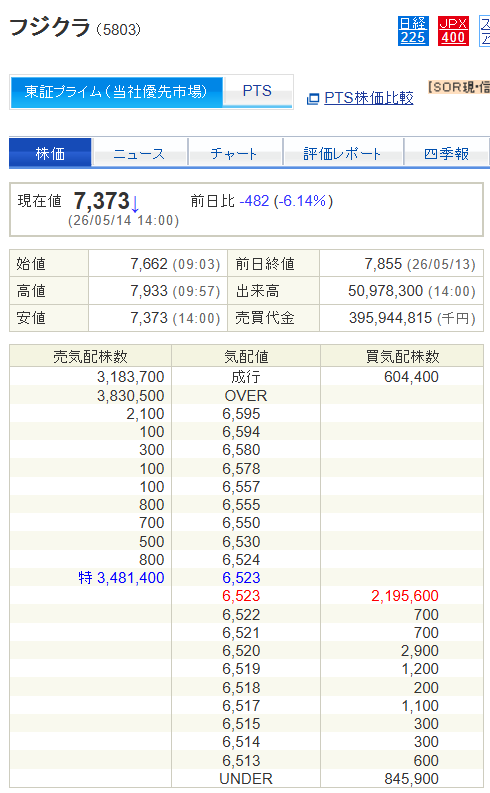Click sell quantity 2,100
Image resolution: width=490 pixels, height=793 pixels.
tap(145, 414)
